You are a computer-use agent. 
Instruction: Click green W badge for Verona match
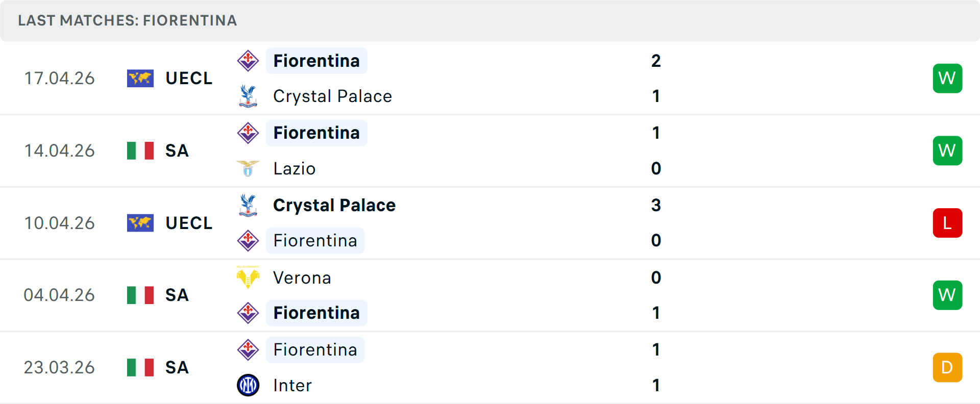[x=947, y=295]
